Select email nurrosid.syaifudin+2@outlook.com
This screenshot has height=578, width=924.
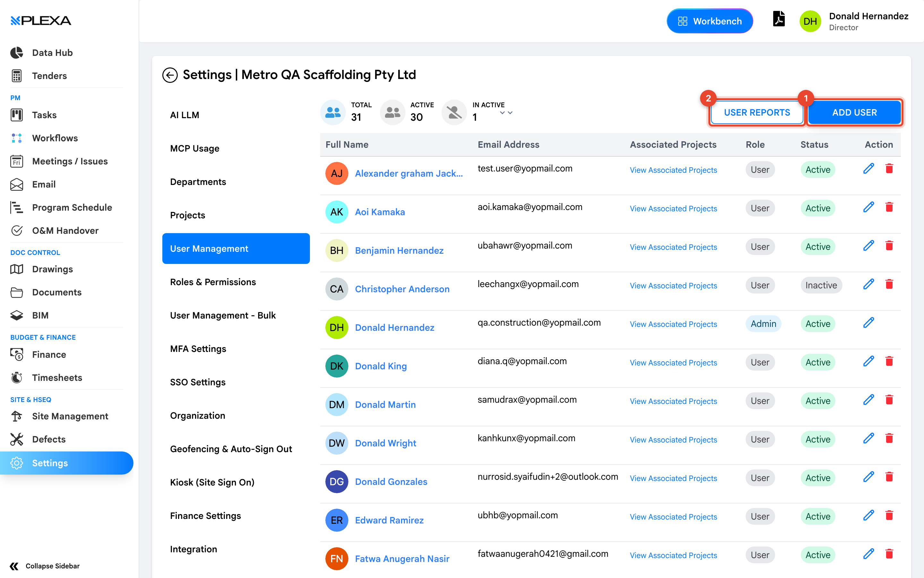[x=548, y=477]
